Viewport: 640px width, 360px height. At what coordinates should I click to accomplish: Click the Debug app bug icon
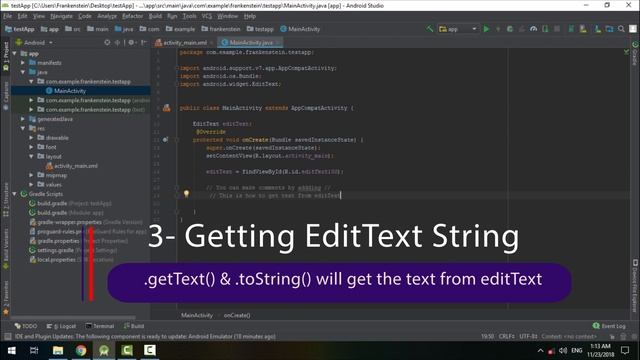510,29
